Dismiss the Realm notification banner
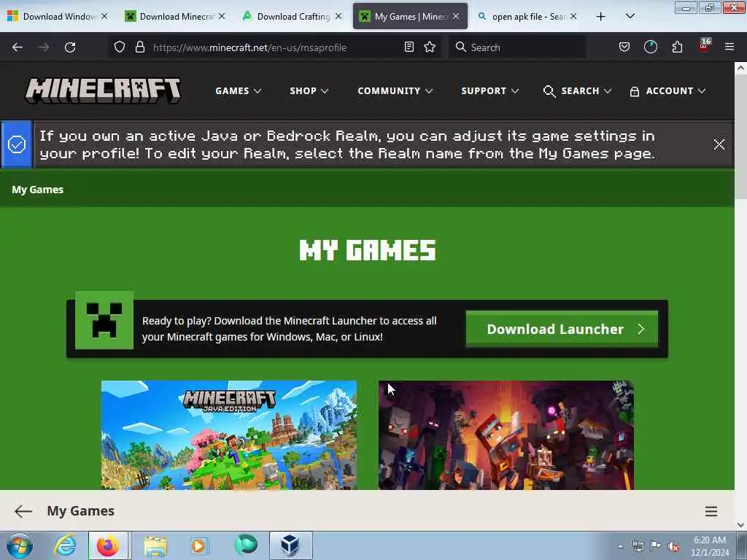This screenshot has height=560, width=747. point(719,144)
